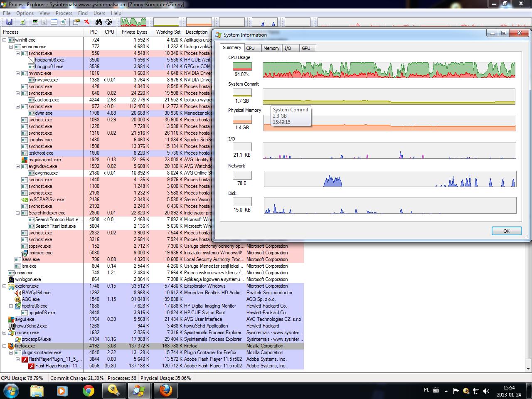Collapse the services.exe tree node
Image resolution: width=532 pixels, height=399 pixels.
(11, 47)
